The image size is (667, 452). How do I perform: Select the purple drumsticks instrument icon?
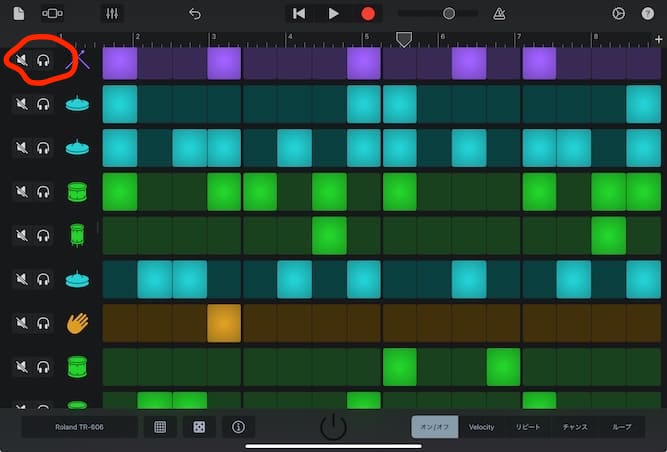(78, 60)
